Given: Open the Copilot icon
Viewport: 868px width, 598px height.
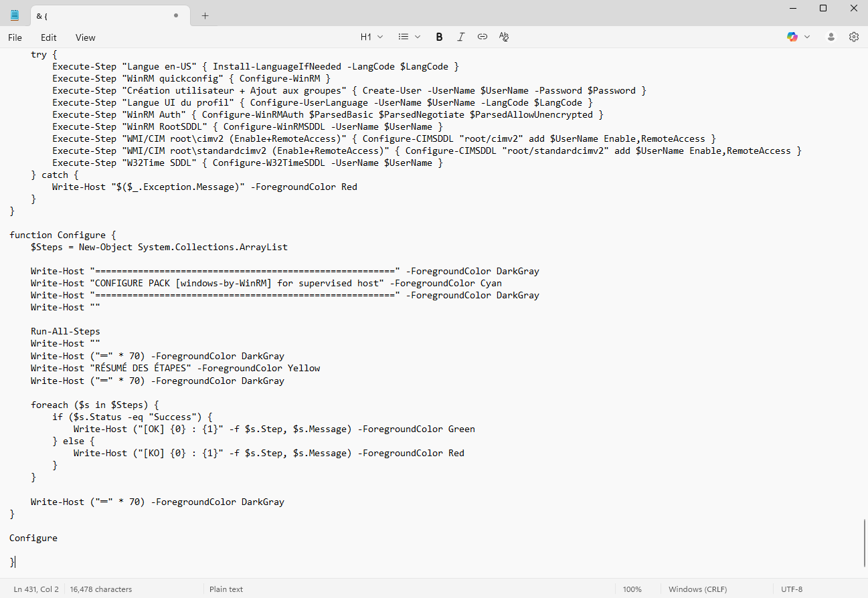Looking at the screenshot, I should [792, 37].
